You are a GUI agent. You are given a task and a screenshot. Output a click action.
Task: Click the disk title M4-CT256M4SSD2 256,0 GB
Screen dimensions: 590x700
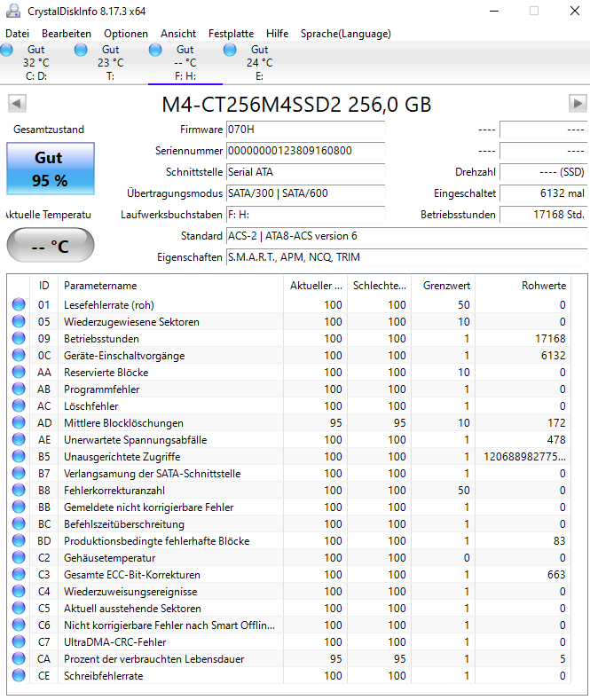[x=296, y=105]
